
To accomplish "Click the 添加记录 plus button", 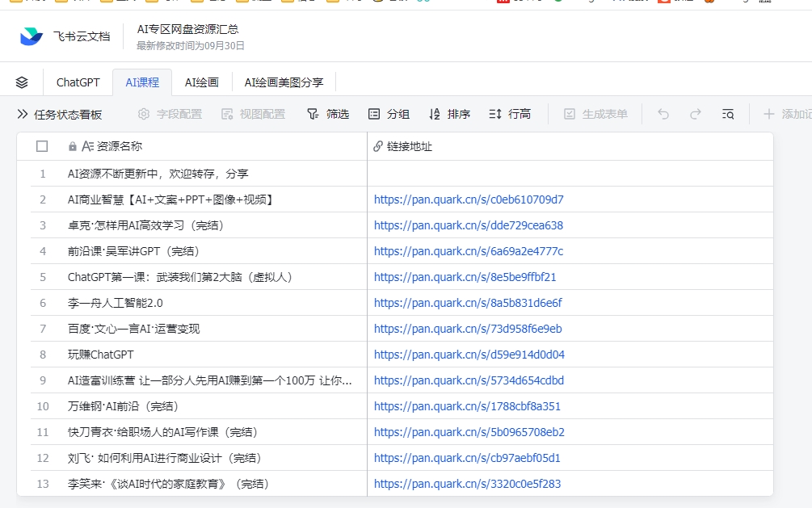I will point(787,114).
